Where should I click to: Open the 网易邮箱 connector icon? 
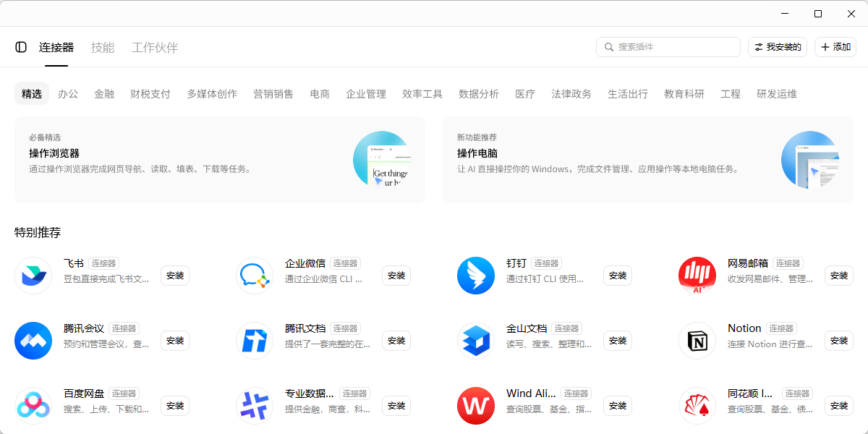pos(697,276)
